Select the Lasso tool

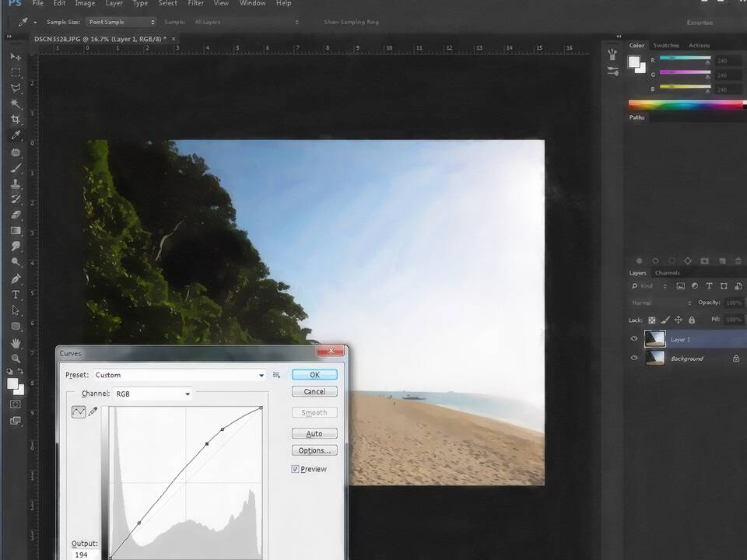coord(16,88)
